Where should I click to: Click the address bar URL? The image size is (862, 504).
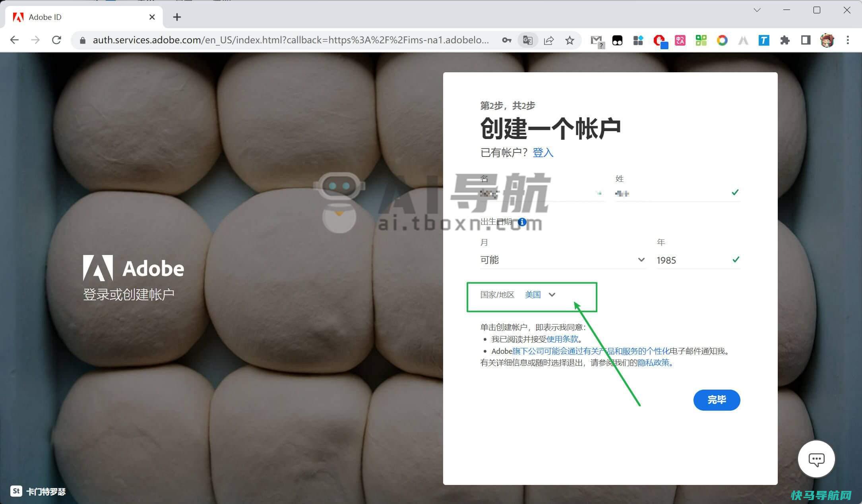(x=291, y=40)
